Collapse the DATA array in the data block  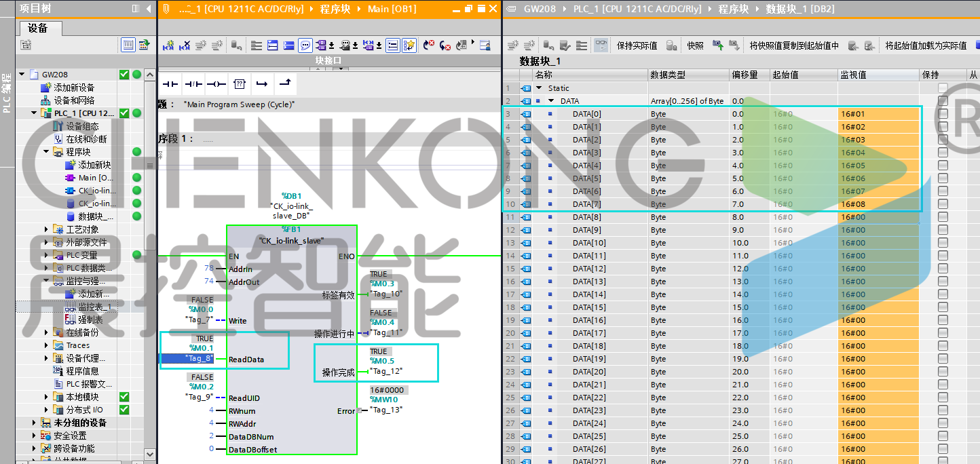click(551, 101)
